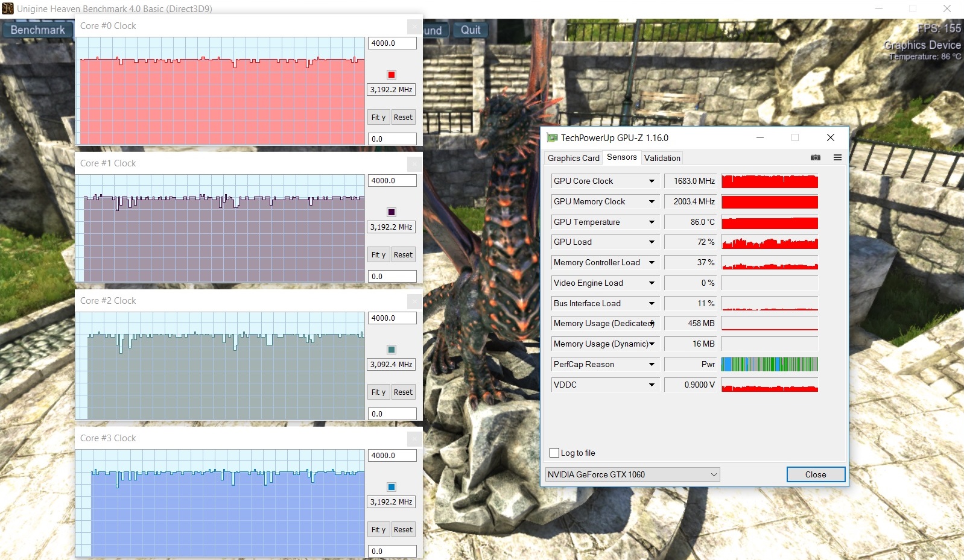Open the GPU Core Clock sensor dropdown
964x560 pixels.
(652, 181)
